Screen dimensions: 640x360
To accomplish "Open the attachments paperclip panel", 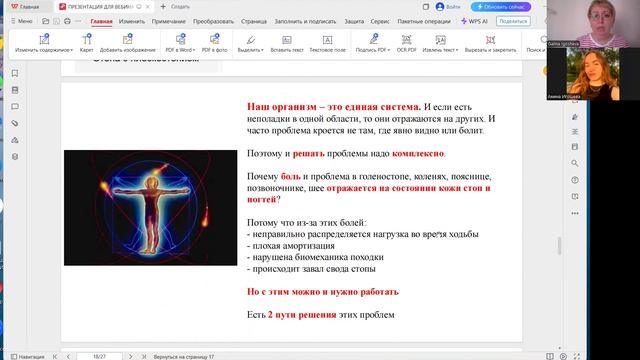I will 15,123.
